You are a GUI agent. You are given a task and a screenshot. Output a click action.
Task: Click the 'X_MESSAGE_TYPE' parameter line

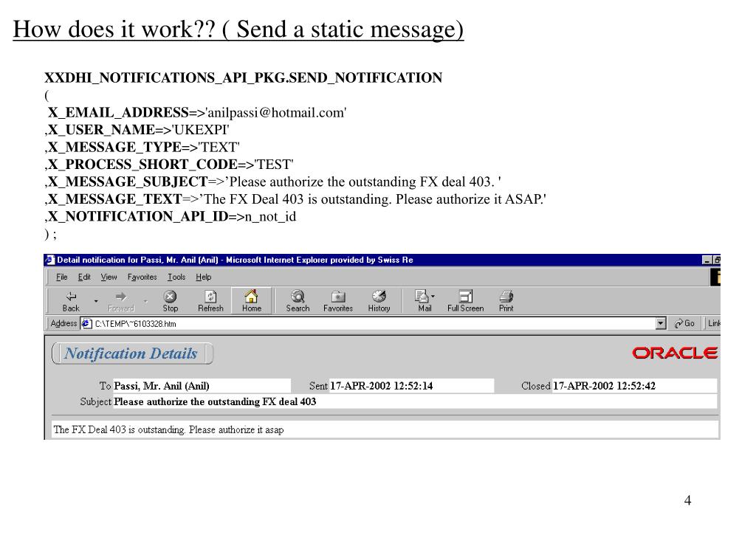point(142,148)
